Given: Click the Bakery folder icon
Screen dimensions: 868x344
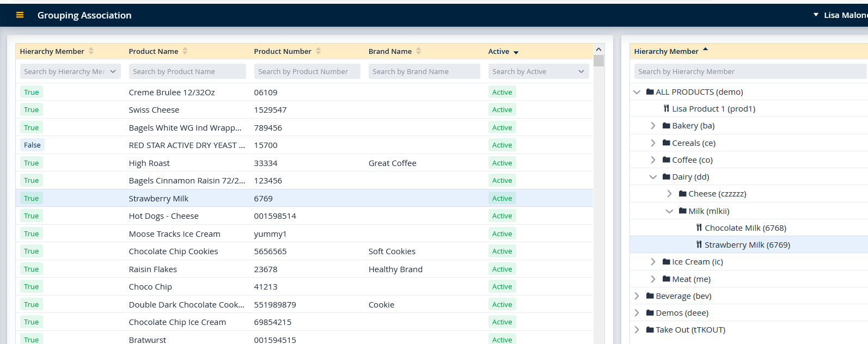Looking at the screenshot, I should [666, 126].
